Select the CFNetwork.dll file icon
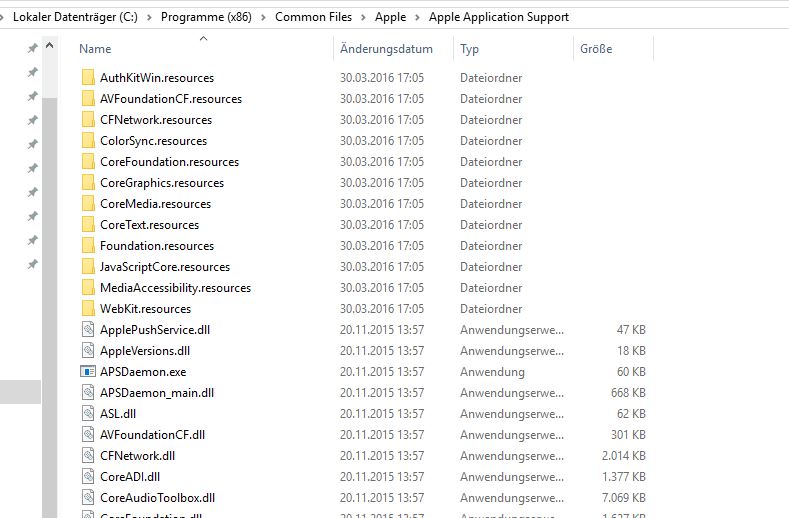 pyautogui.click(x=88, y=456)
